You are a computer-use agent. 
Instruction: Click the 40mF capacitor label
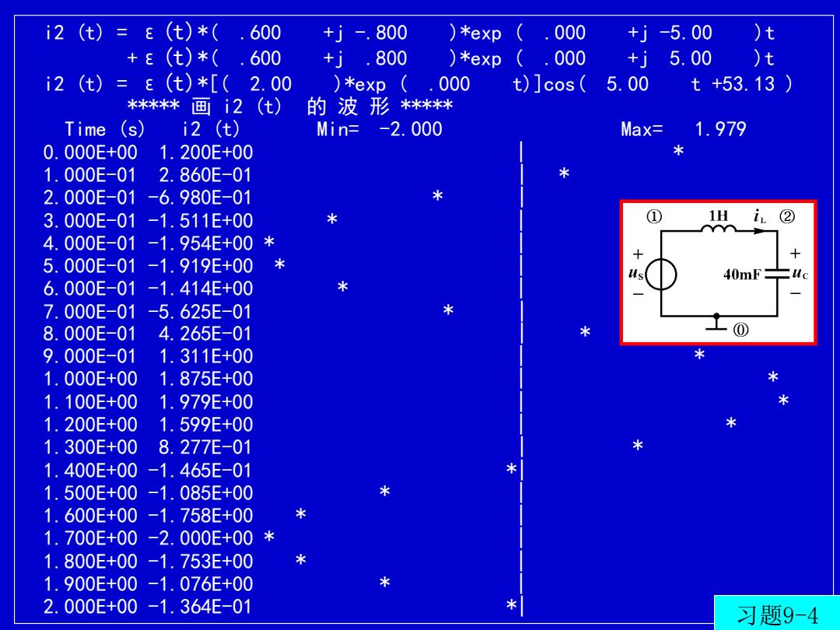742,275
